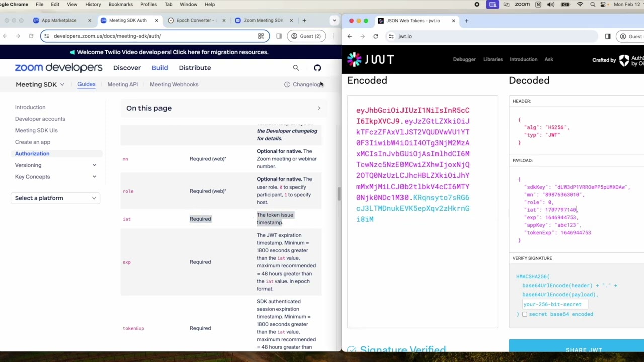The width and height of the screenshot is (644, 362).
Task: Click the your-256-bit-secret input field
Action: 555,304
